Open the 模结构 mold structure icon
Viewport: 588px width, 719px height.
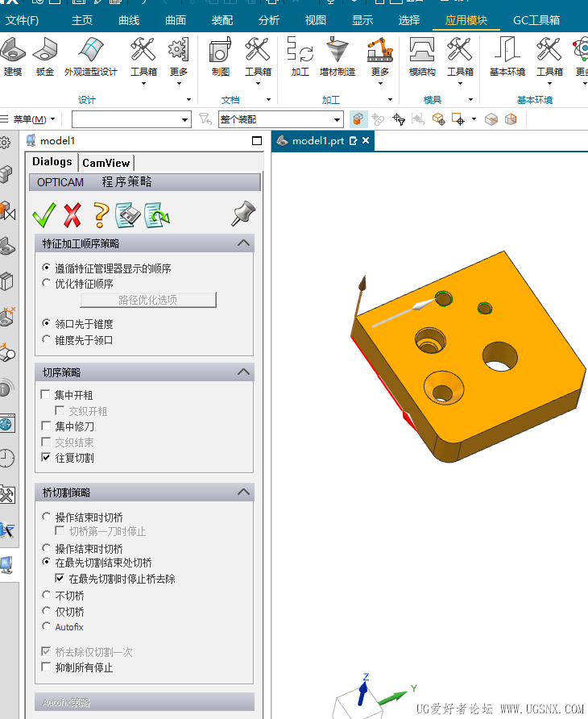pyautogui.click(x=422, y=57)
